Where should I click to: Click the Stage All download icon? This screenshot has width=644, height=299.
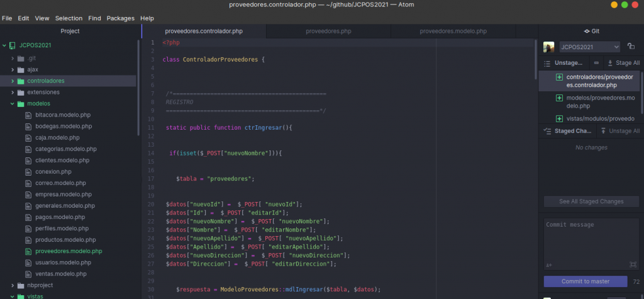610,64
